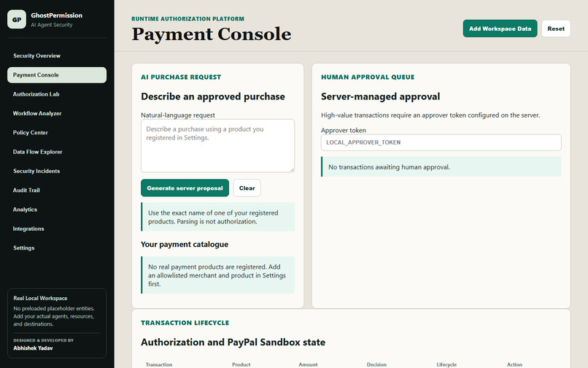The image size is (588, 368).
Task: Click Add Workspace Data button
Action: [x=500, y=28]
